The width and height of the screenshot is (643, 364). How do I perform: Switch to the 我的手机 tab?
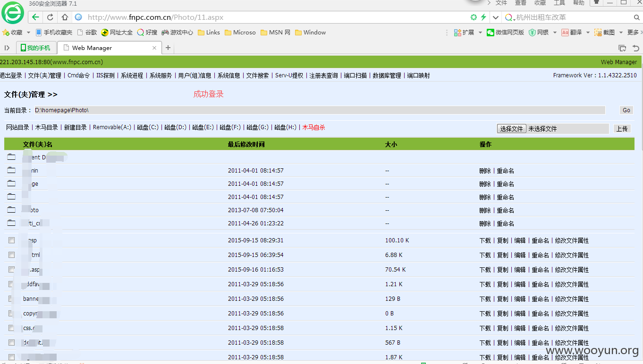36,48
